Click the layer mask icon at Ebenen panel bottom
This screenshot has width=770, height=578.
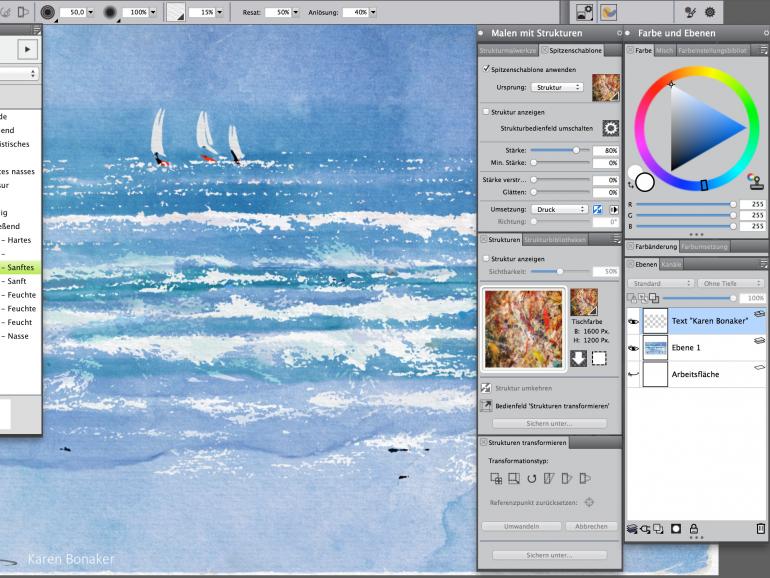[676, 529]
